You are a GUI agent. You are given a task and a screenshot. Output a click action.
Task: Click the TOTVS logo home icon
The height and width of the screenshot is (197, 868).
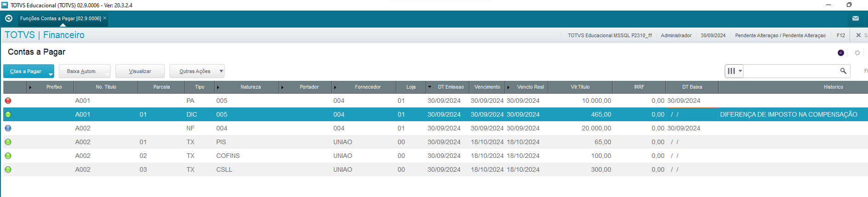tap(8, 18)
